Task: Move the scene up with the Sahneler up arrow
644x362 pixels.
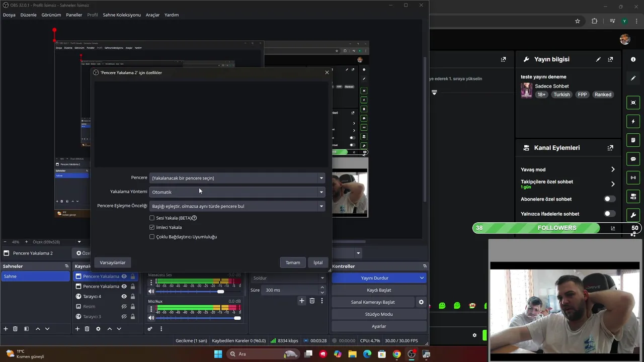Action: click(x=38, y=329)
